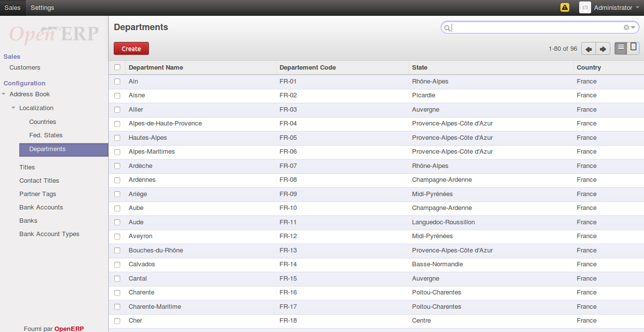Switch to list view
This screenshot has width=644, height=332.
(x=621, y=48)
